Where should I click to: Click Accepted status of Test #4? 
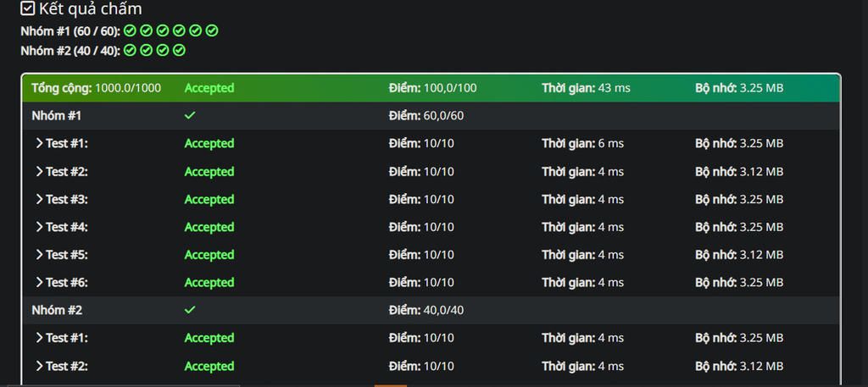[209, 227]
